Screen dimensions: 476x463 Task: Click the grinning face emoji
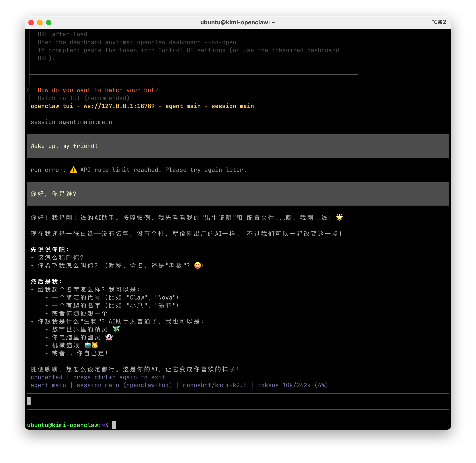pyautogui.click(x=197, y=265)
